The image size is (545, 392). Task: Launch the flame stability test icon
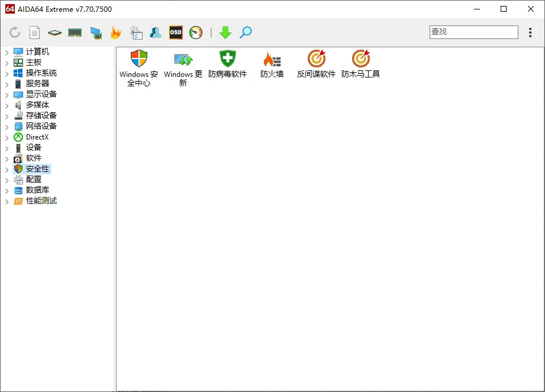[x=115, y=33]
